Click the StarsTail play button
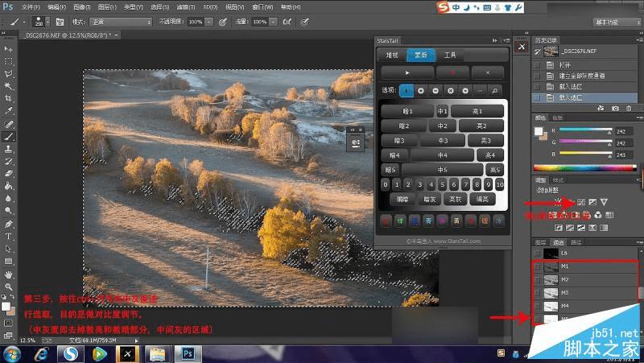This screenshot has width=644, height=363. tap(407, 72)
